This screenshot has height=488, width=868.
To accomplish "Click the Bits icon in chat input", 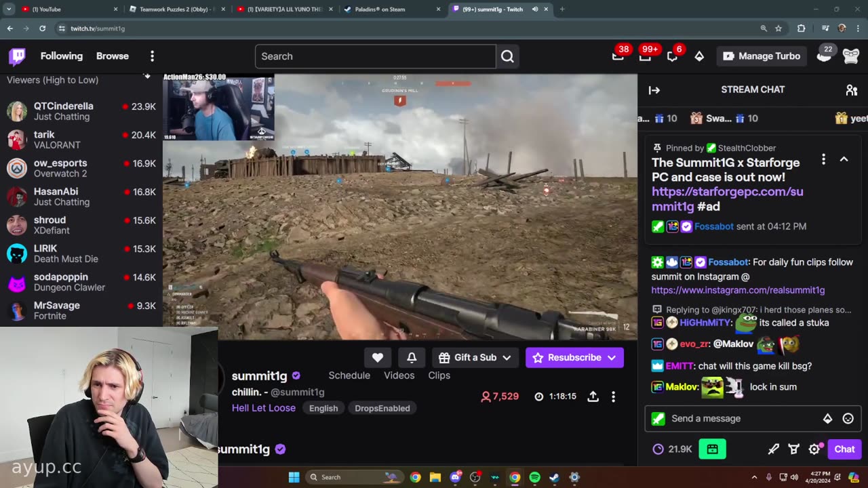I will [x=827, y=419].
